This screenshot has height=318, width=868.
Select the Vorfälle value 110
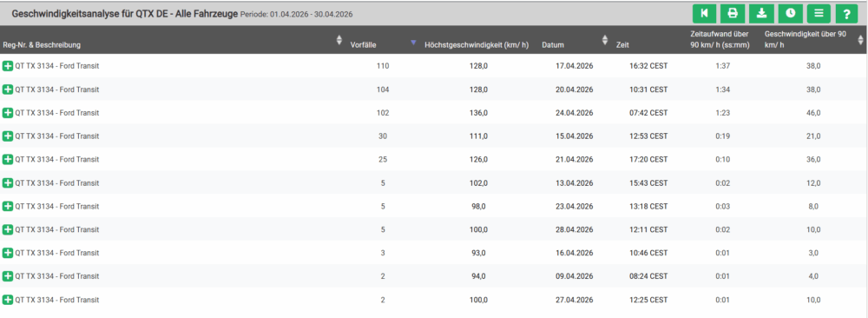pos(383,66)
